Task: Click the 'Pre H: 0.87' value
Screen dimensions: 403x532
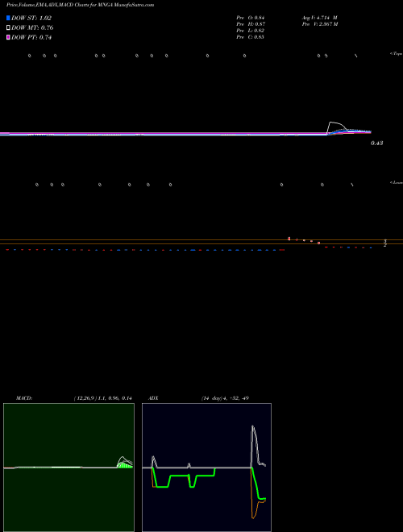Action: pos(251,24)
